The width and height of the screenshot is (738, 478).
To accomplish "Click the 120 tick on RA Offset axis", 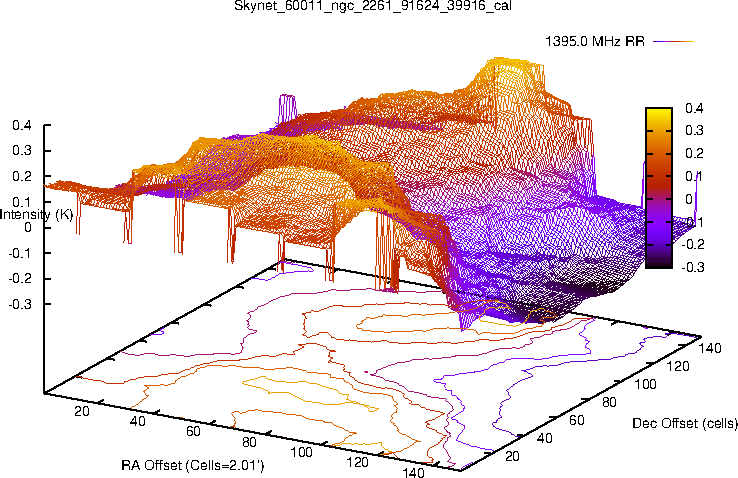I will pos(357,462).
